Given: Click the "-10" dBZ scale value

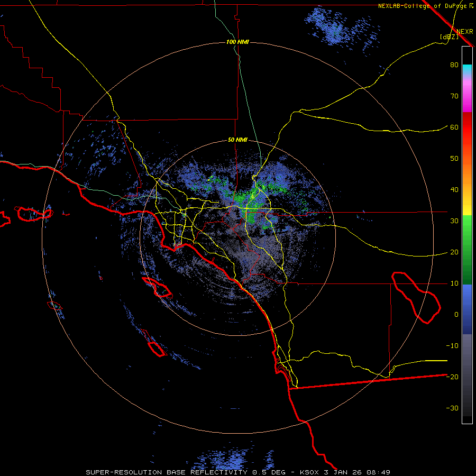Looking at the screenshot, I should [452, 346].
